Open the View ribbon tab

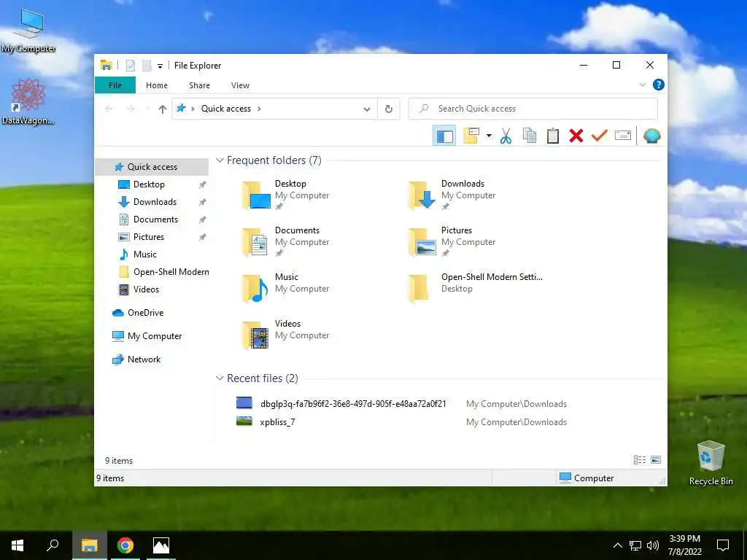[x=240, y=85]
